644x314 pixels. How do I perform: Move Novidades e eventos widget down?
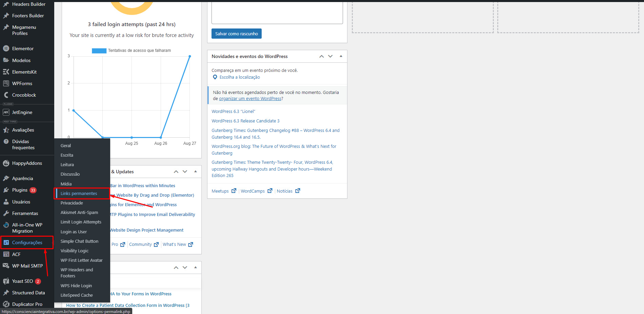(x=330, y=56)
